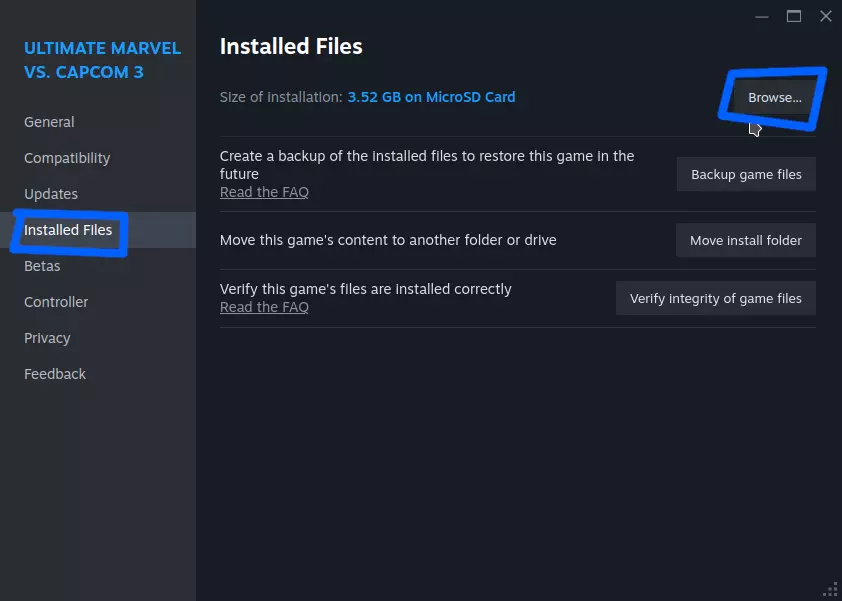The image size is (842, 601).
Task: Click the Ultimate Marvel vs. Capcom 3 title
Action: tap(102, 60)
